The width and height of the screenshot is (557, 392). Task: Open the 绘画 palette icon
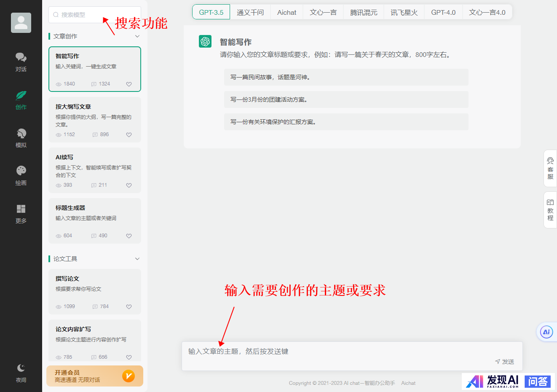point(21,171)
